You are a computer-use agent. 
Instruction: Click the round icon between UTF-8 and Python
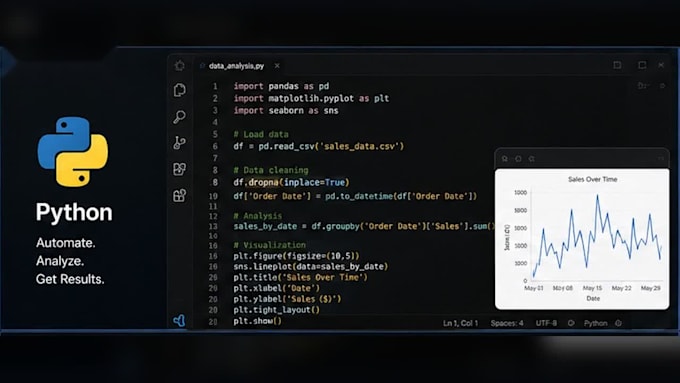point(571,323)
